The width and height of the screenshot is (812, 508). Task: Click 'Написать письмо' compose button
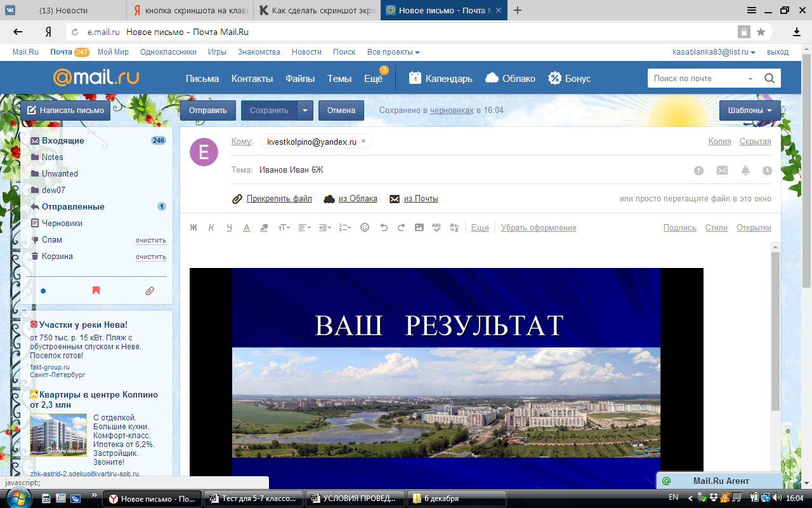(x=65, y=110)
